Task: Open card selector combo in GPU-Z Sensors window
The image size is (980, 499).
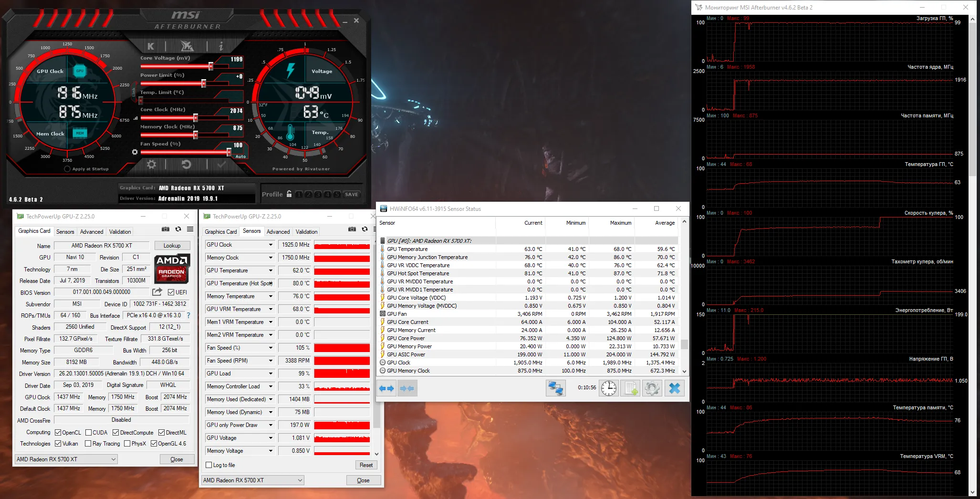Action: [253, 480]
